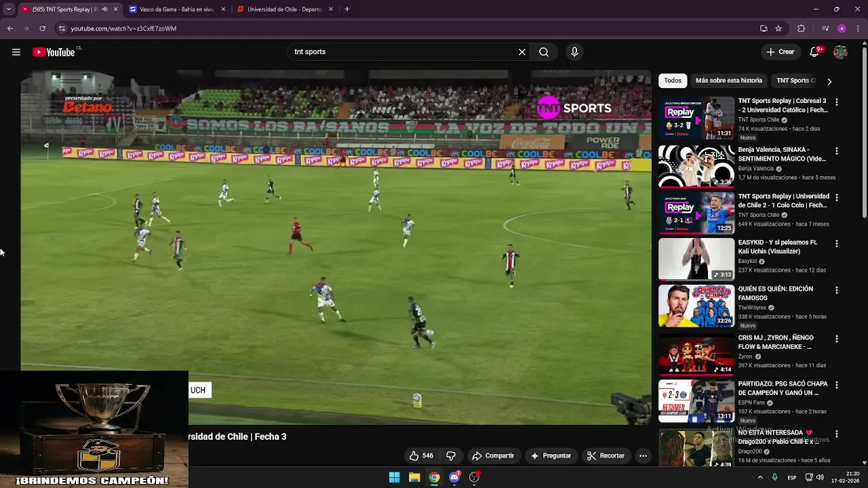
Task: Open the YouTube notifications bell
Action: tap(815, 52)
